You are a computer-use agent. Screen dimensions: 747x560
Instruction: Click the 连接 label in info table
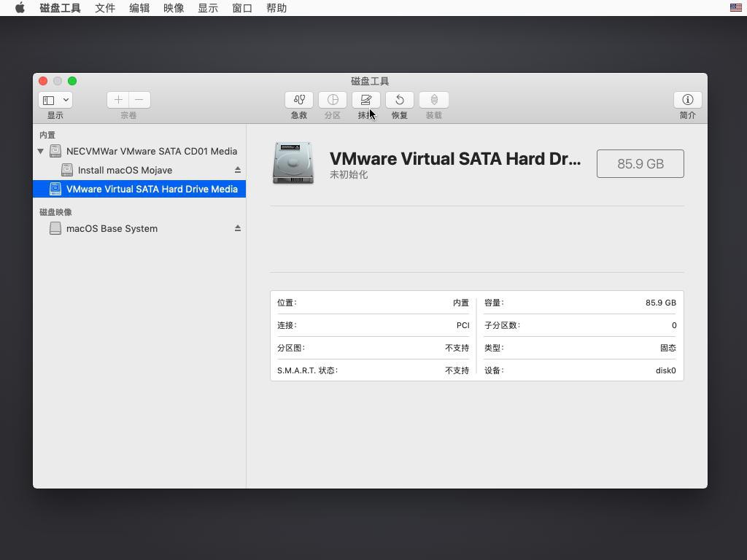(x=287, y=325)
